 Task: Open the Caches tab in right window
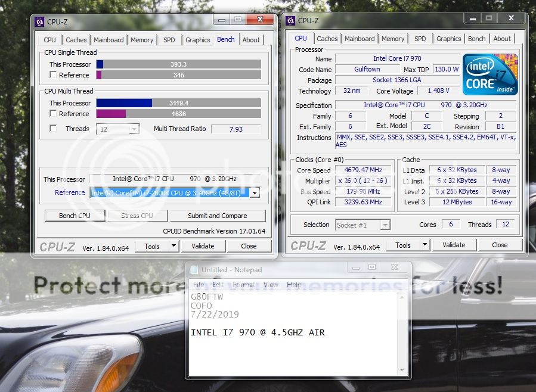pos(327,39)
